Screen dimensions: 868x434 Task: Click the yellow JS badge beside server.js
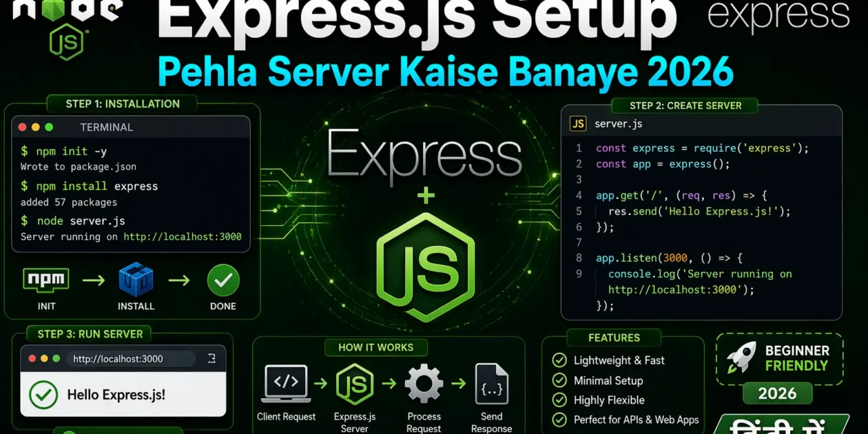578,123
